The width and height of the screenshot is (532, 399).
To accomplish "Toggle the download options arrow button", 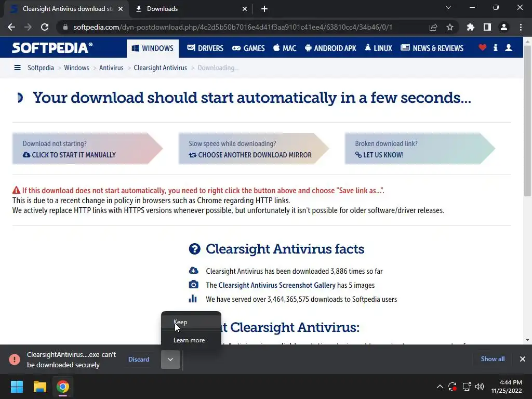I will tap(170, 360).
